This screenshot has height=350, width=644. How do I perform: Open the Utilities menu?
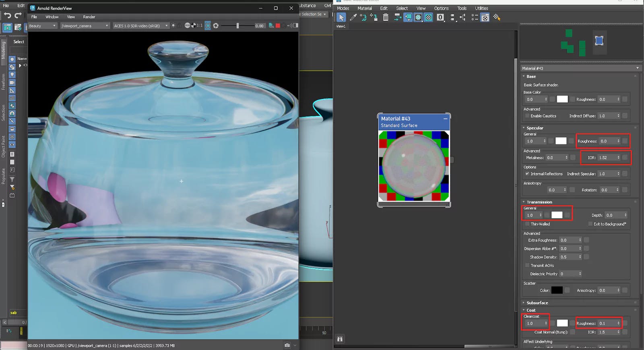click(481, 8)
